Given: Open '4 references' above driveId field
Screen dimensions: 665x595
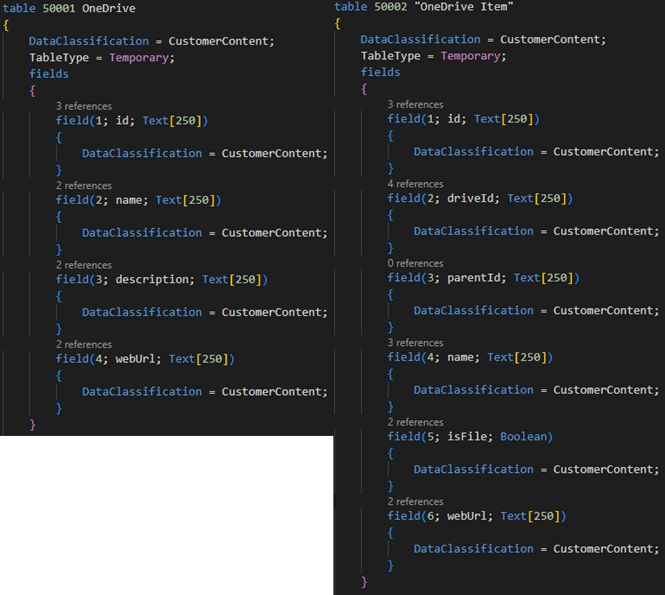Looking at the screenshot, I should pos(415,184).
